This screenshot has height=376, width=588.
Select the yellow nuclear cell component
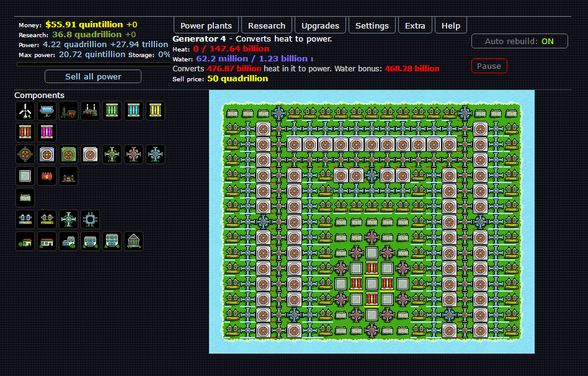click(156, 110)
